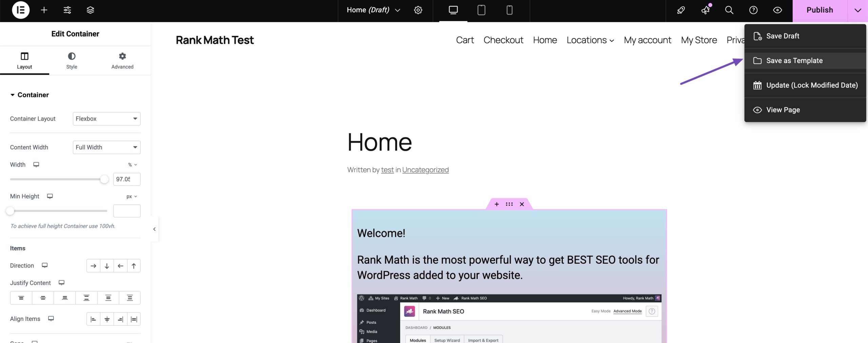The image size is (868, 343).
Task: Open Site Settings sliders icon
Action: 67,10
